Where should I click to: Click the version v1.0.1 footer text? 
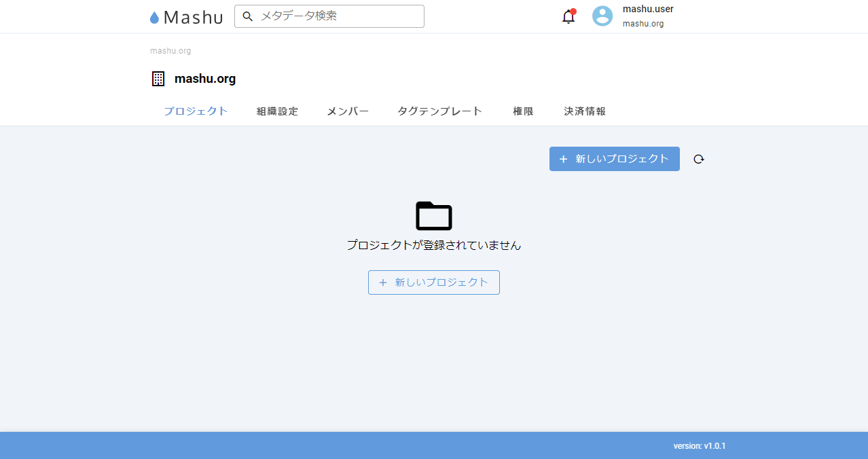[700, 446]
